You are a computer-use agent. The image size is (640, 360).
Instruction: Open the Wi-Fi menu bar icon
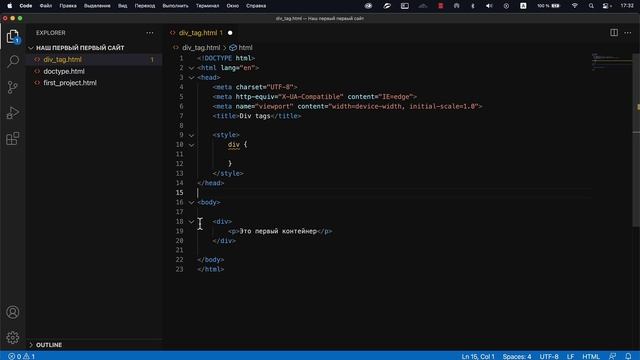click(575, 6)
